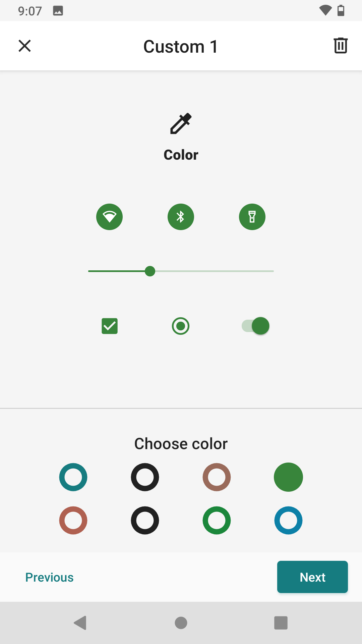Tap the image notification icon in status bar

[x=58, y=10]
